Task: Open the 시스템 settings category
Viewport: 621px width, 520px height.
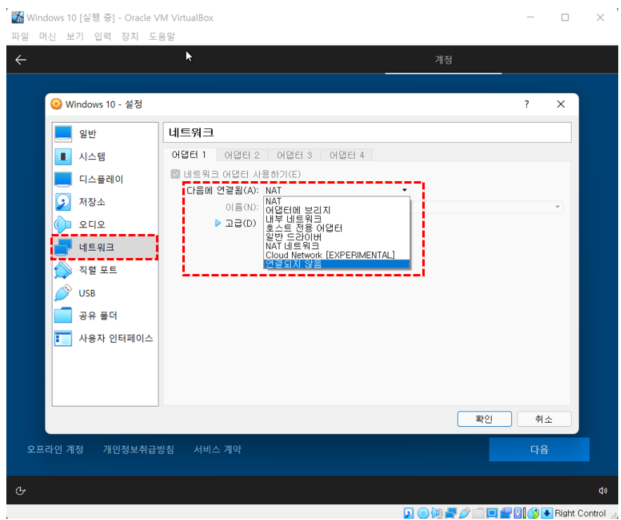Action: (105, 156)
